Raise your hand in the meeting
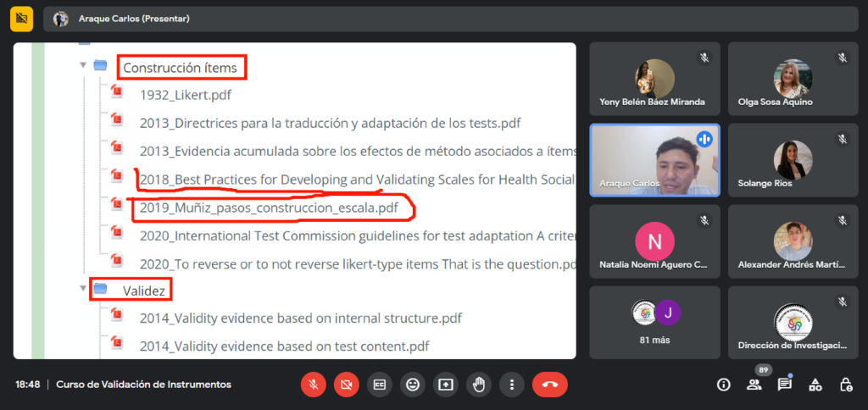This screenshot has height=410, width=868. (x=479, y=385)
